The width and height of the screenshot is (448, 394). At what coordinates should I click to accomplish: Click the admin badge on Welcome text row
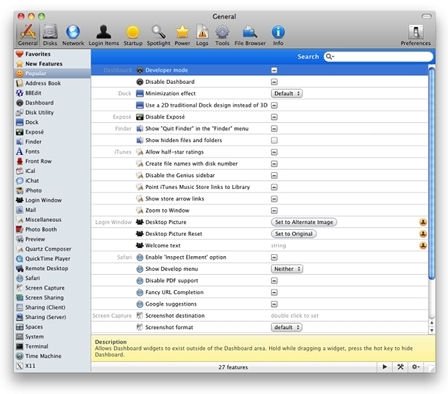click(423, 246)
